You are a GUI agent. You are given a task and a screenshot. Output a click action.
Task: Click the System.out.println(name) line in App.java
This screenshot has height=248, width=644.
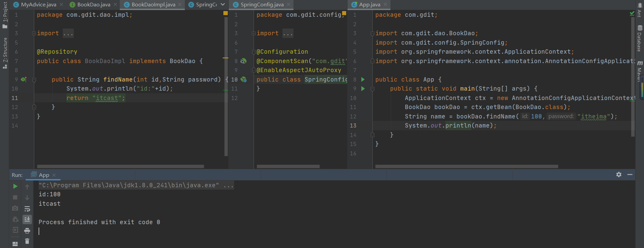(450, 126)
